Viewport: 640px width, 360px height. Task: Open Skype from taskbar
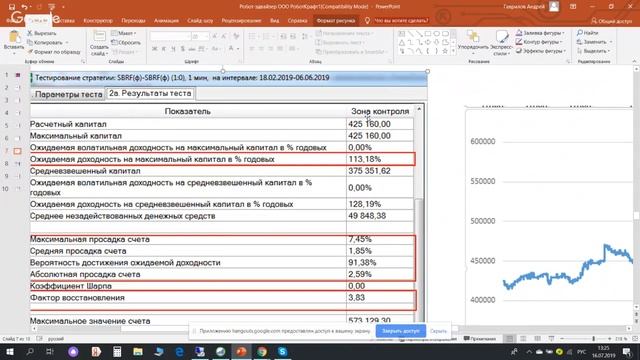(x=282, y=351)
